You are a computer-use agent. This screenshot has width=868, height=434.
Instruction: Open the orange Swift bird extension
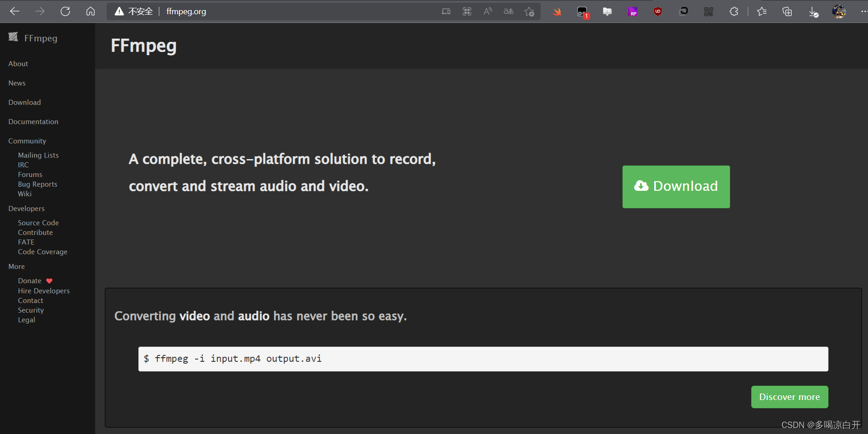(x=557, y=11)
